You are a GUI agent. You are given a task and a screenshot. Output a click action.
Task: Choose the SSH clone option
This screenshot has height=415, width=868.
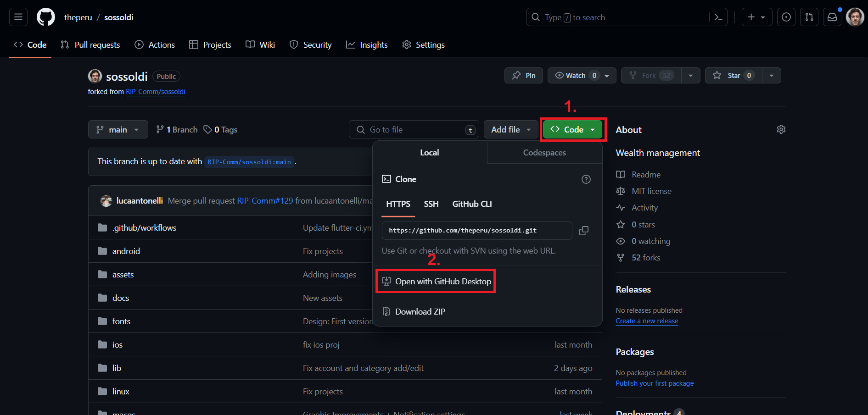coord(431,204)
